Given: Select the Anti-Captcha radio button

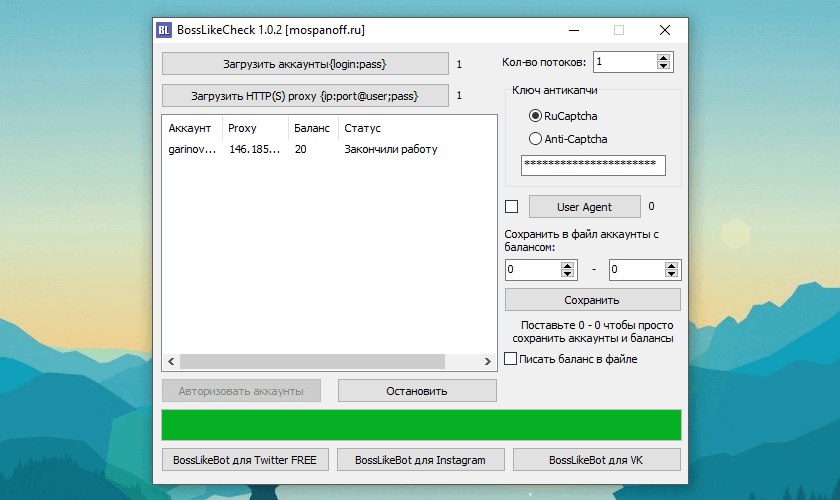Looking at the screenshot, I should click(x=535, y=139).
